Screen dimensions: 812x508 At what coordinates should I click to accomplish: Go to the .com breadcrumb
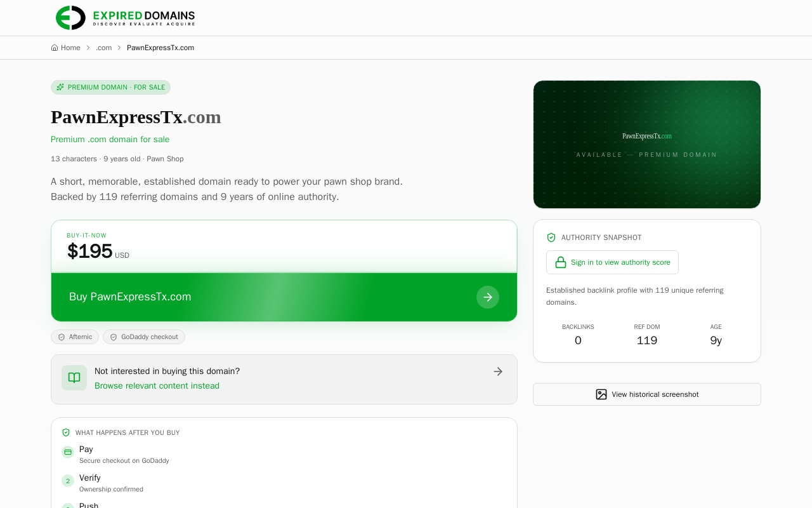click(104, 48)
